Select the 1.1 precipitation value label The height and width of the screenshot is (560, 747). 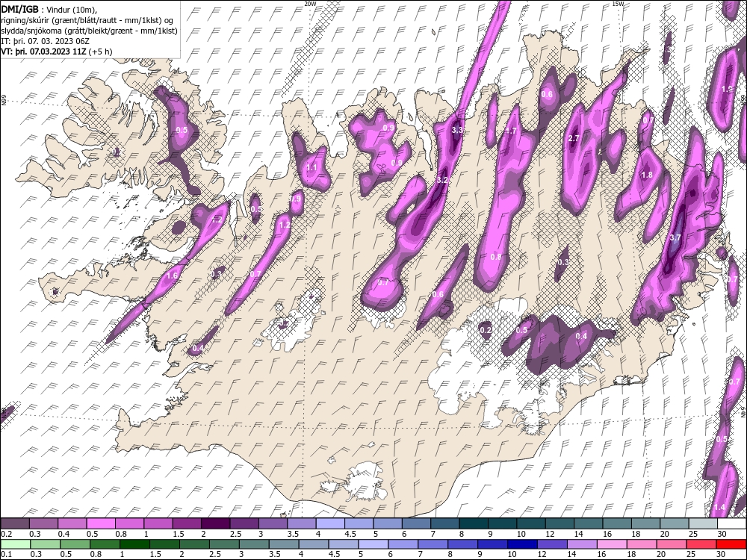[x=311, y=167]
